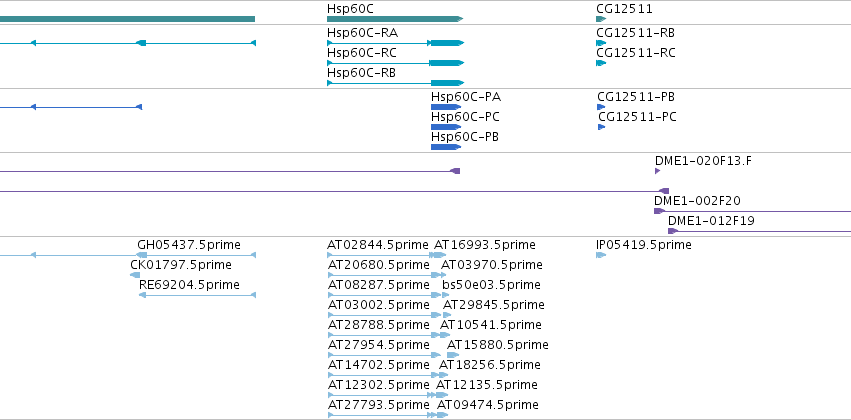Select the Hsp60C-PC protein label
851x420 pixels.
(465, 117)
